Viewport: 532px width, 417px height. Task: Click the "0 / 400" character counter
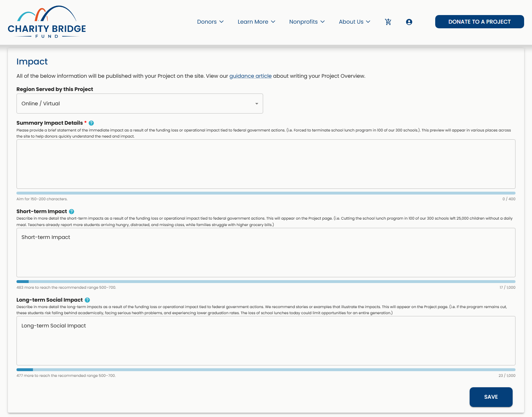pyautogui.click(x=509, y=199)
